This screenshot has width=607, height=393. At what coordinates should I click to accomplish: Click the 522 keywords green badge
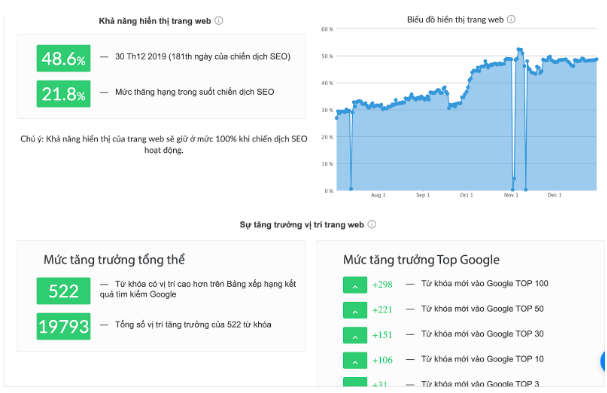coord(63,291)
